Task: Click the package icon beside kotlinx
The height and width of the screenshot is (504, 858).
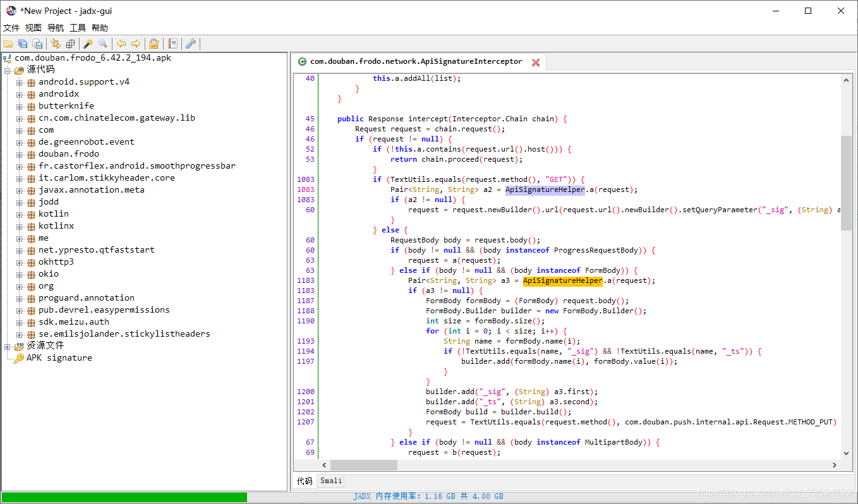Action: tap(31, 226)
